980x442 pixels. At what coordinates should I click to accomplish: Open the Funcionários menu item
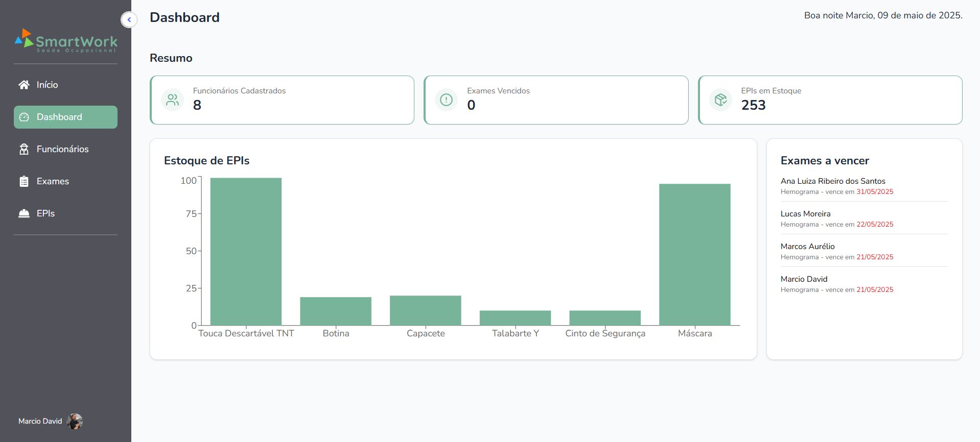tap(65, 149)
